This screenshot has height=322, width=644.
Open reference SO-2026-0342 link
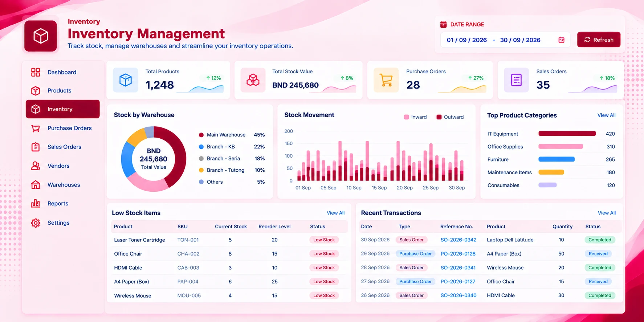458,240
